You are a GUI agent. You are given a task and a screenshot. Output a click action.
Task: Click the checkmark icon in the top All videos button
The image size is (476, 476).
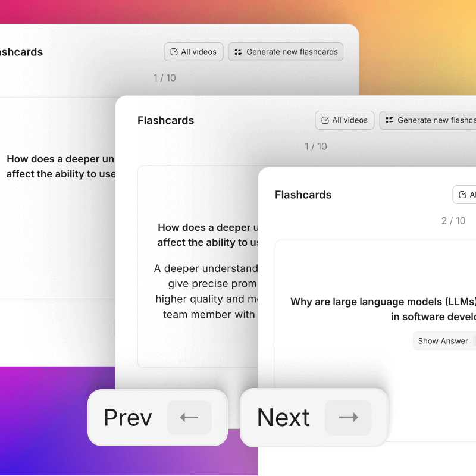click(174, 52)
